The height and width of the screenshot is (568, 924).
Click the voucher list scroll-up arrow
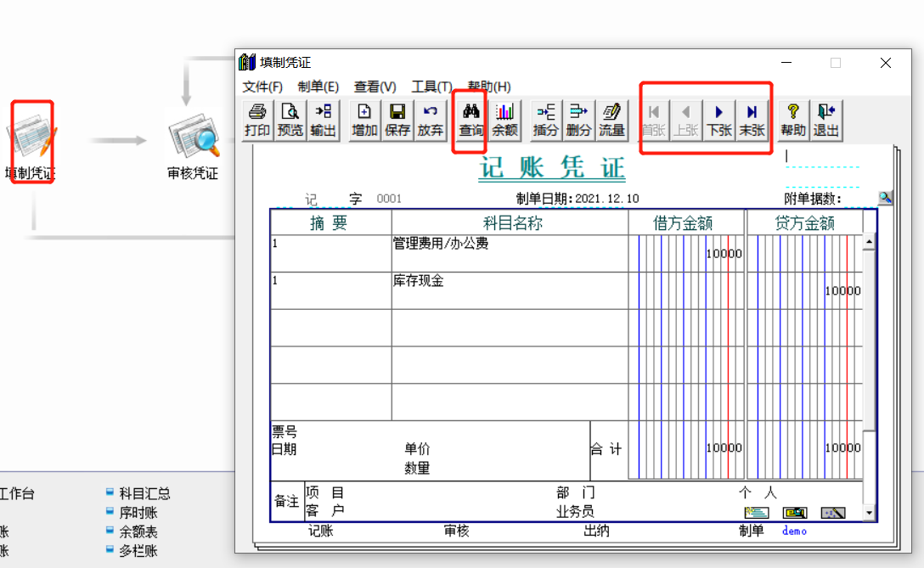pos(869,242)
